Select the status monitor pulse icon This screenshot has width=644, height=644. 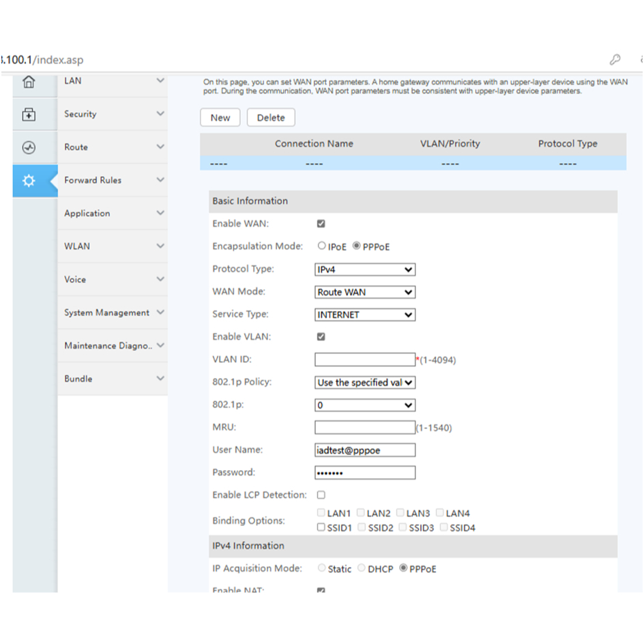[29, 147]
